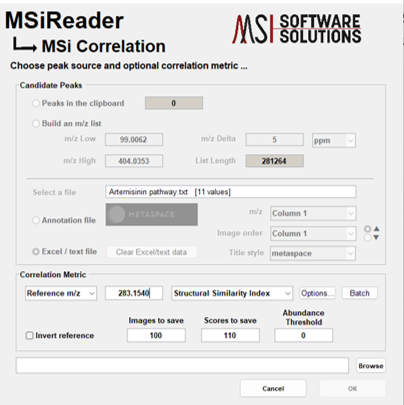Open the ppm units dropdown

pos(334,140)
